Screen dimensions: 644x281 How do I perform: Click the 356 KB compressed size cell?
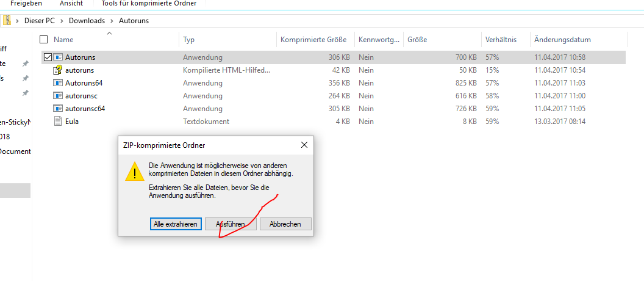[x=339, y=83]
